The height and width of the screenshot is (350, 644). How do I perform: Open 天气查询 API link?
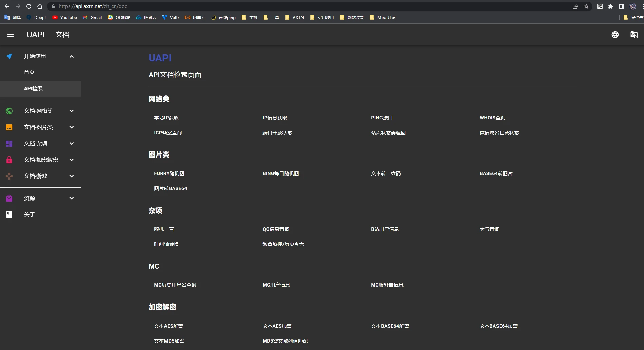[489, 229]
